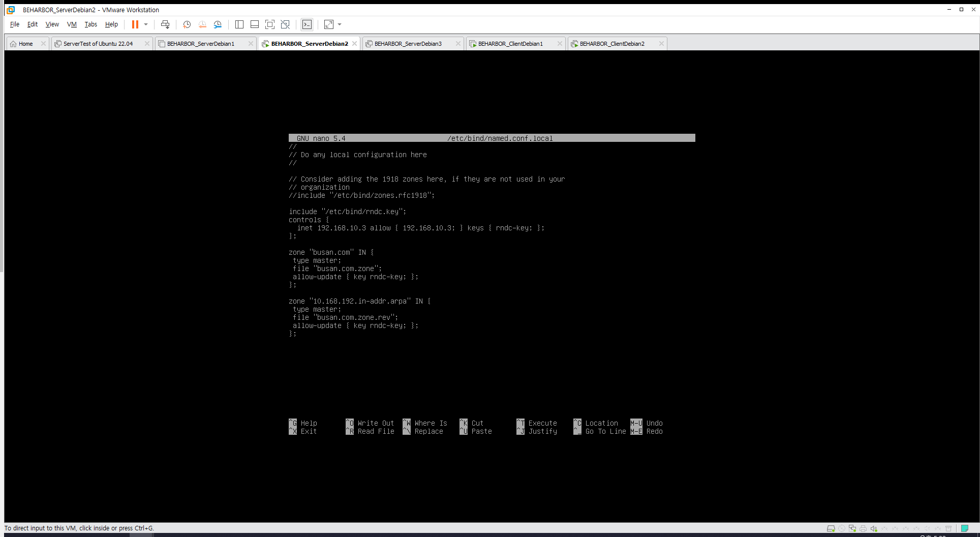Click nano's ^O Write Out shortcut label

pyautogui.click(x=370, y=423)
